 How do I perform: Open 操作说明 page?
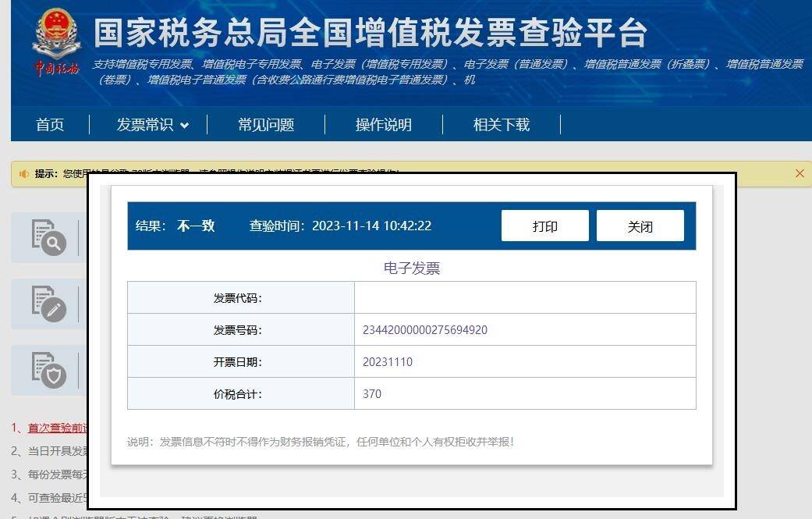384,125
